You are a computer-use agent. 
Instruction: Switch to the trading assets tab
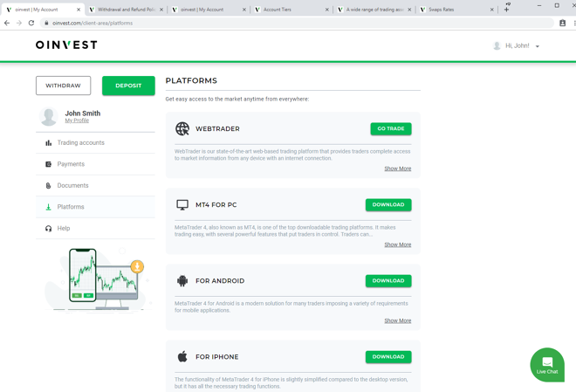pyautogui.click(x=374, y=10)
